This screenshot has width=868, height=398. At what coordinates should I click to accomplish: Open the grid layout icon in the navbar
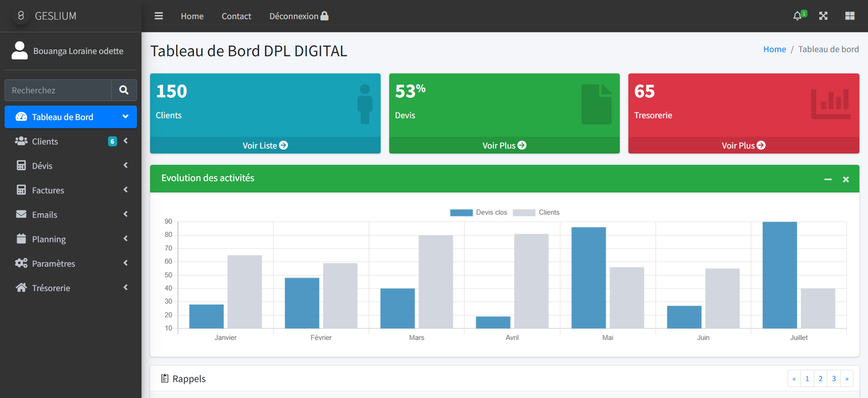pos(850,16)
